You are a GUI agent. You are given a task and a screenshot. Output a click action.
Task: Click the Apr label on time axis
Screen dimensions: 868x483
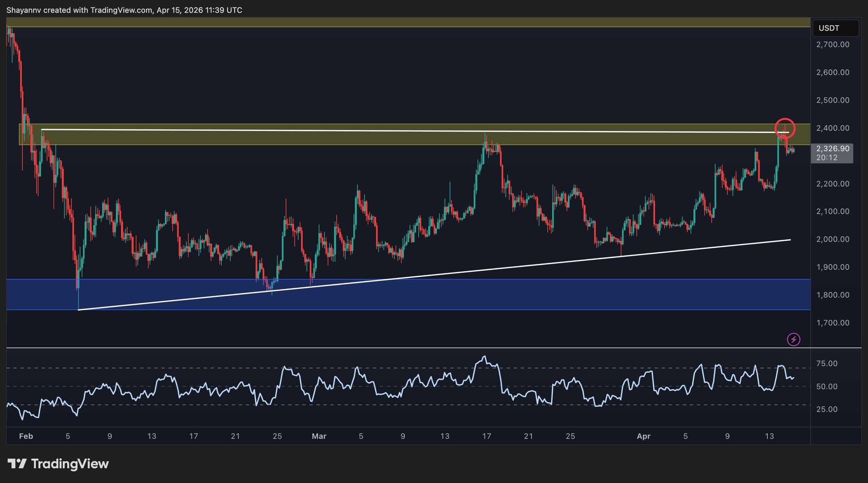pyautogui.click(x=643, y=436)
